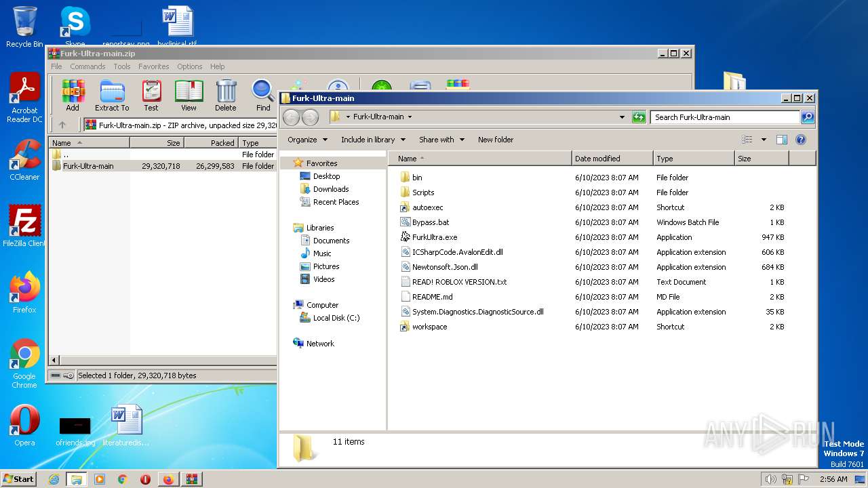Viewport: 868px width, 488px height.
Task: Change Explorer view with the views icon
Action: point(747,140)
